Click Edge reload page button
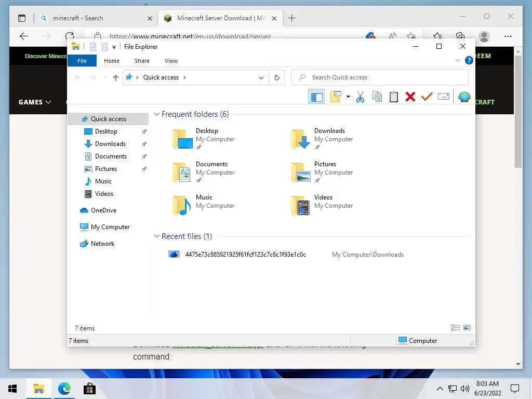Viewport: 532px width, 399px height. (70, 36)
